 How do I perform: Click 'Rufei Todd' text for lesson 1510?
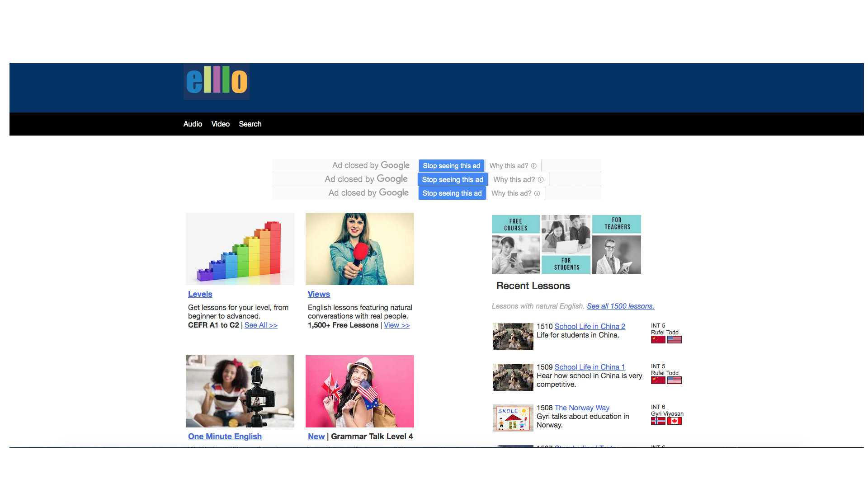tap(665, 333)
